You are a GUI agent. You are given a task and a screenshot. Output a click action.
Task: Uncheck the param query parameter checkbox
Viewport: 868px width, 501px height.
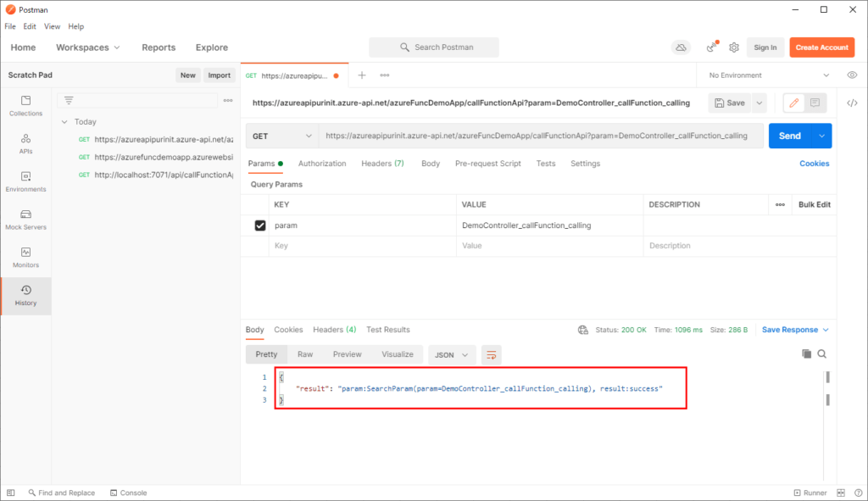259,225
